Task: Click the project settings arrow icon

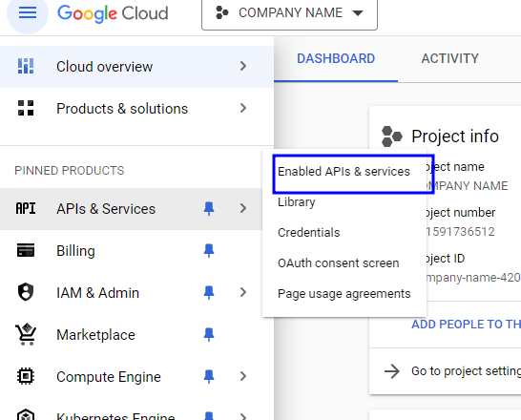Action: [392, 371]
